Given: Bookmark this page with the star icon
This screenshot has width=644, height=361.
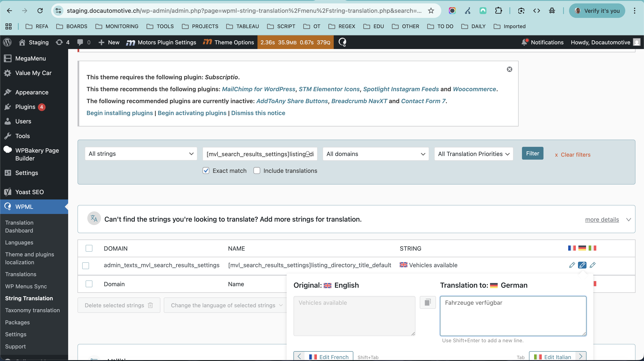Looking at the screenshot, I should pos(431,10).
